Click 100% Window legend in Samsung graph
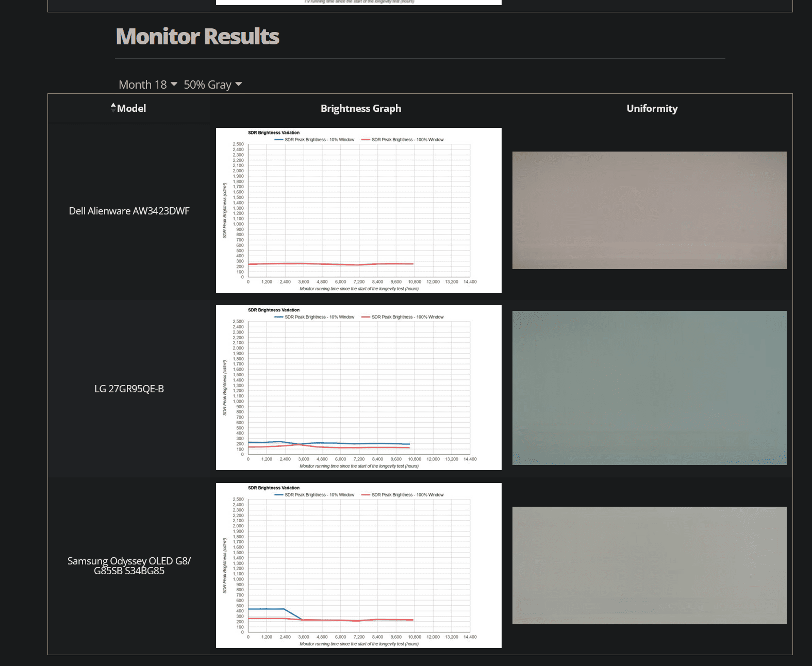Viewport: 812px width, 666px height. click(403, 495)
